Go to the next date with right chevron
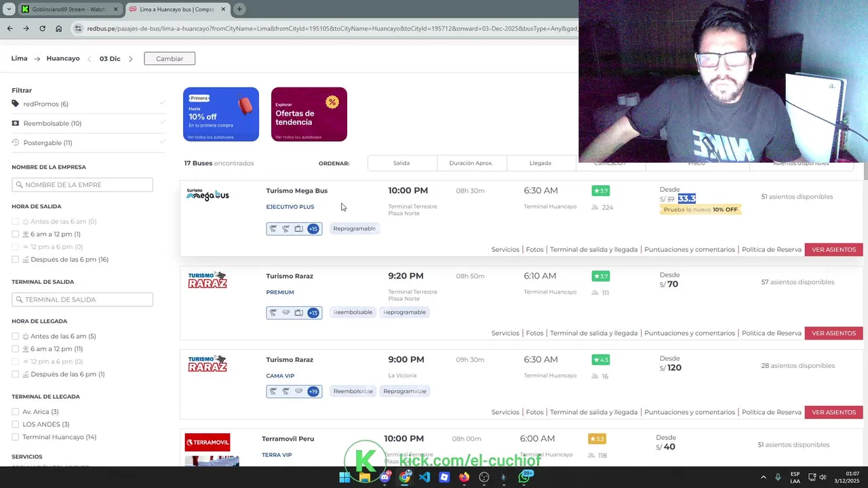This screenshot has width=868, height=488. pyautogui.click(x=130, y=59)
